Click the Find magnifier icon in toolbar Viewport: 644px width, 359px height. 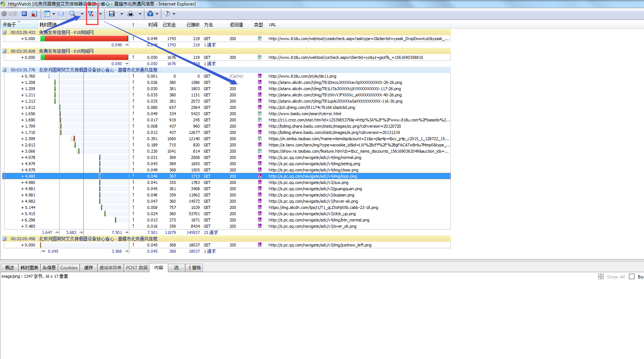tap(72, 14)
